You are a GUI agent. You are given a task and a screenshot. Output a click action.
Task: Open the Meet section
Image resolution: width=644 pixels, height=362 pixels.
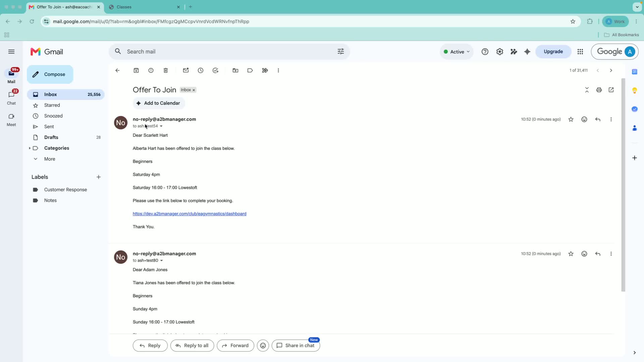pos(11,120)
